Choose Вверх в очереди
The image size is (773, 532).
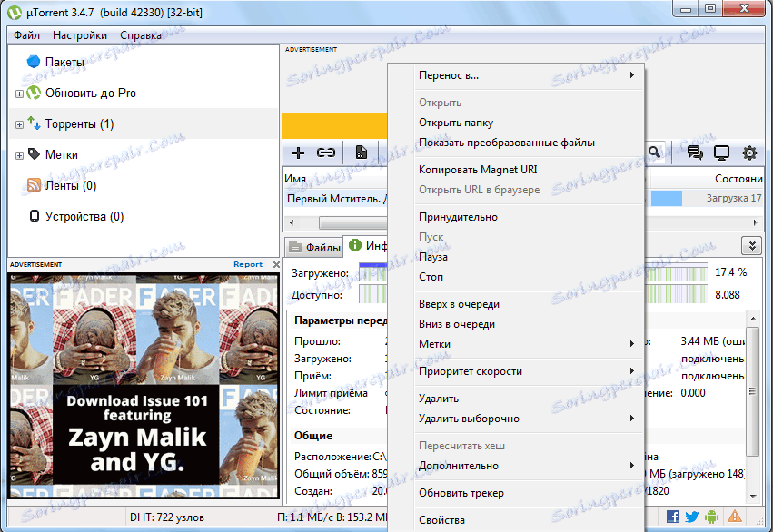point(528,304)
